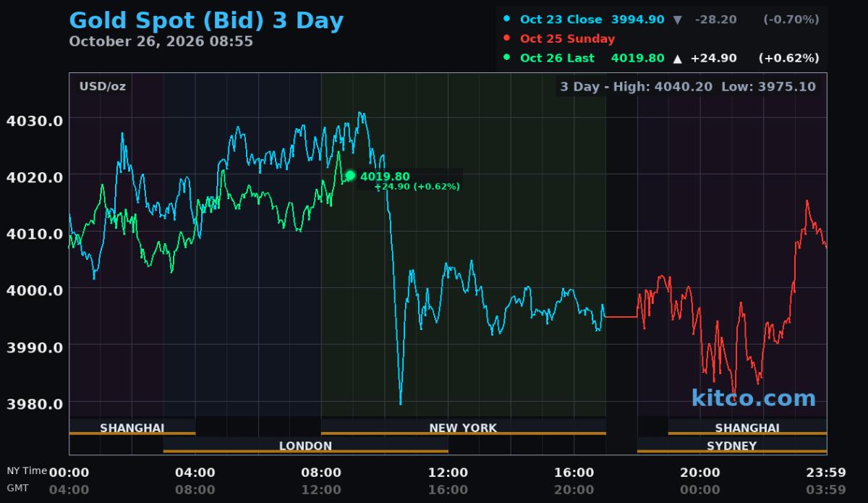868x503 pixels.
Task: Click the green dot beside Oct 26 Last
Action: pos(506,57)
